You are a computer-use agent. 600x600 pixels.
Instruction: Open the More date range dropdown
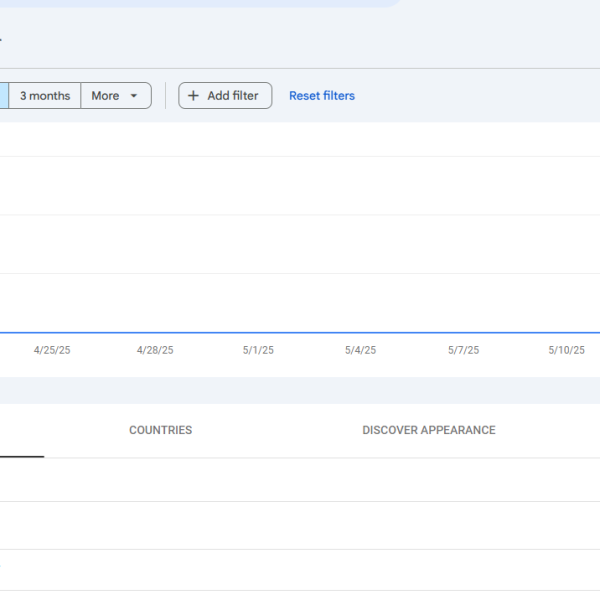pyautogui.click(x=105, y=96)
